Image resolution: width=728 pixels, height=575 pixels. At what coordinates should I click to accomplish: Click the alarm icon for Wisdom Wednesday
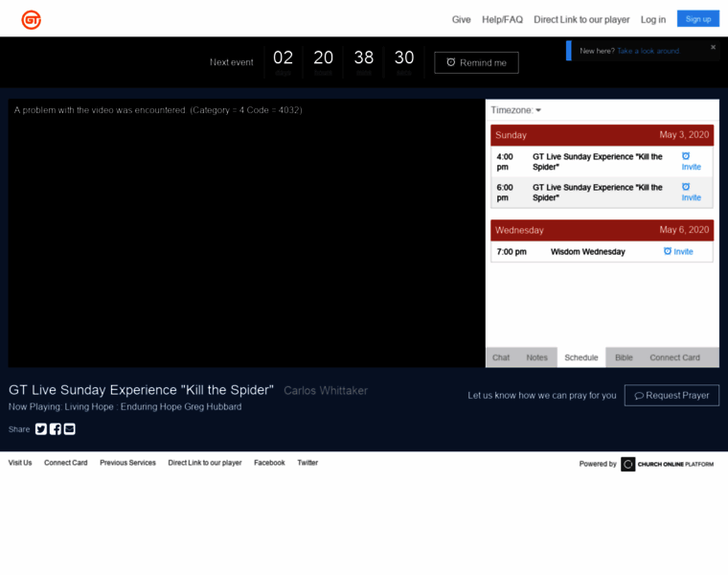pyautogui.click(x=668, y=251)
